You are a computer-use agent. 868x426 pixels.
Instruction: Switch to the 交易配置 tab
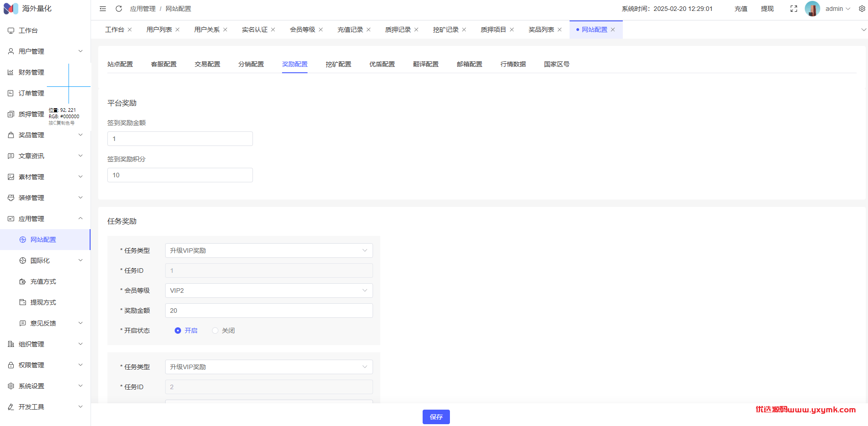207,64
